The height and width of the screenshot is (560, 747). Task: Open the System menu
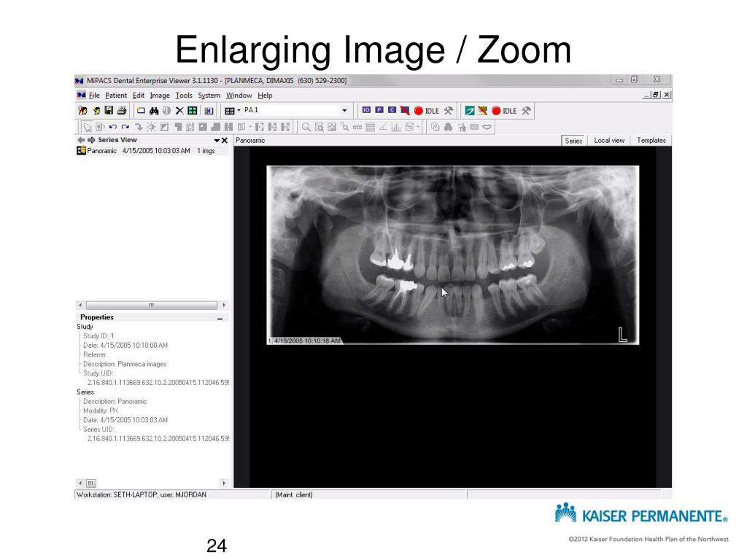pos(209,96)
